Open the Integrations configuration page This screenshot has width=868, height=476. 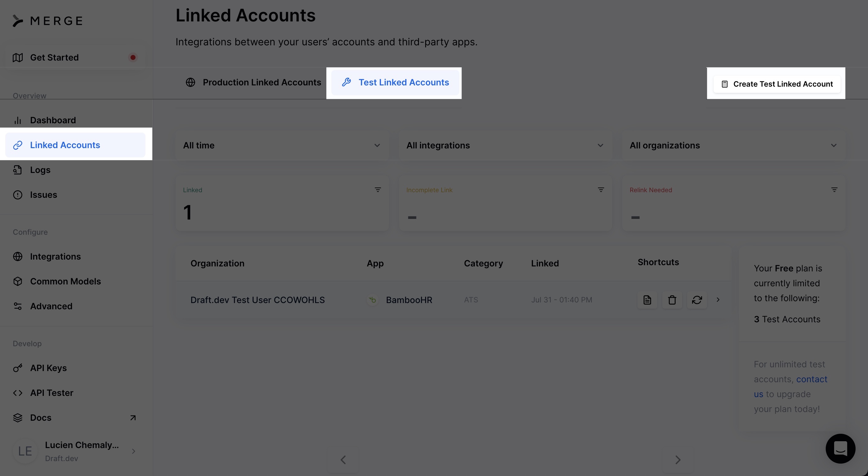click(x=55, y=256)
